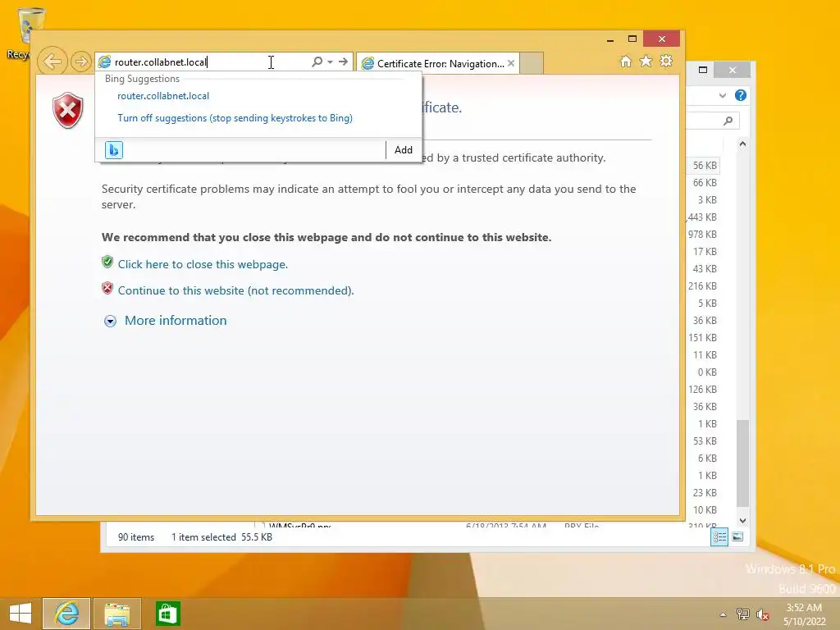840x630 pixels.
Task: Switch Explorer to details view icon
Action: (x=719, y=536)
